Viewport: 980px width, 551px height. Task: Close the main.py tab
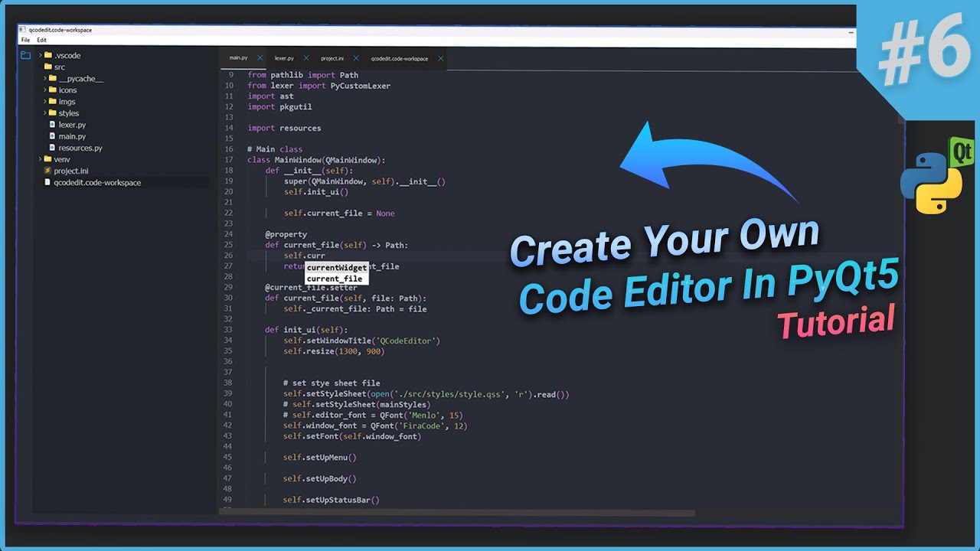click(x=260, y=58)
